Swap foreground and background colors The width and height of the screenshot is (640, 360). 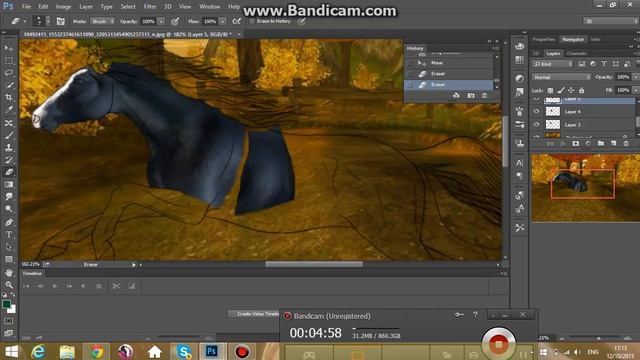point(13,294)
